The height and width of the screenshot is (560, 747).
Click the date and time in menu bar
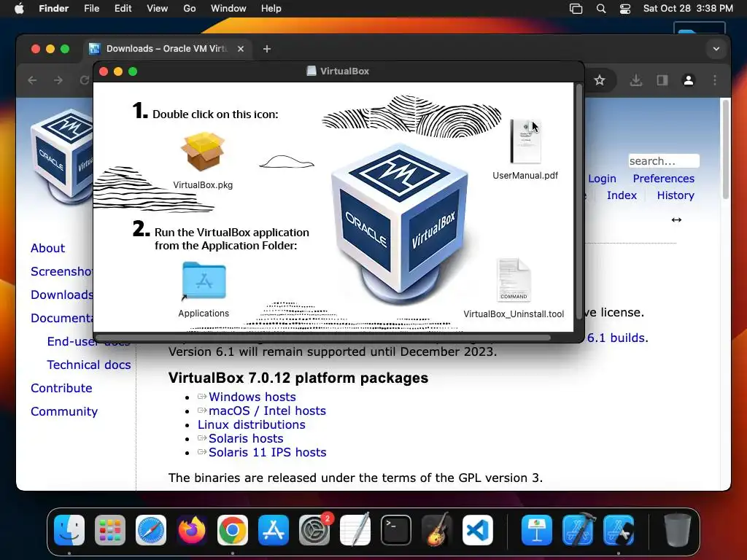(688, 9)
